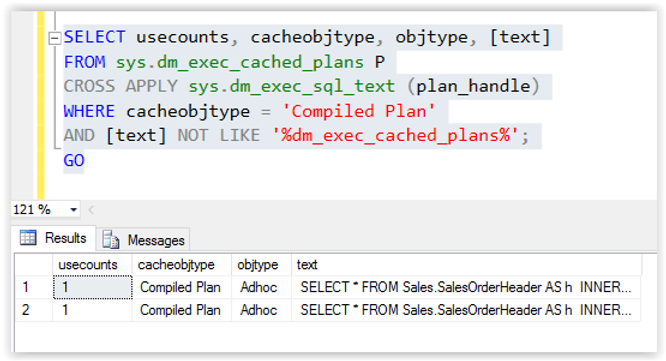Click Adhoc cell in second row

[261, 310]
